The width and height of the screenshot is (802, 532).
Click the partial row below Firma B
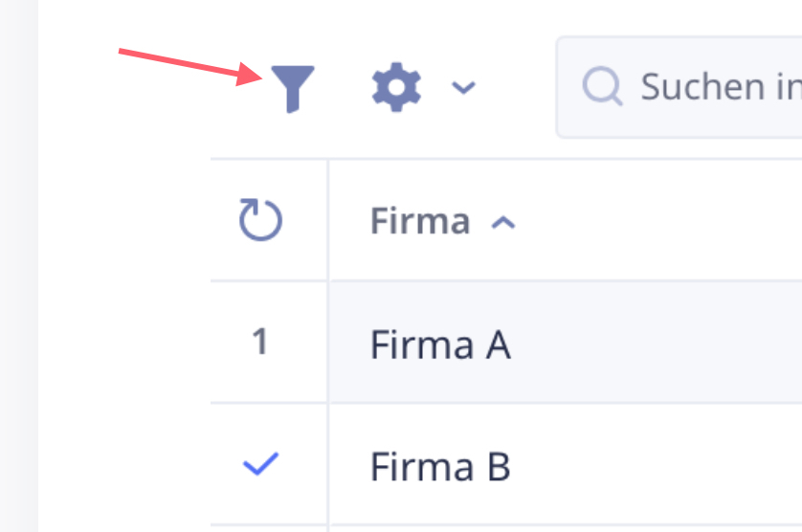pyautogui.click(x=566, y=529)
